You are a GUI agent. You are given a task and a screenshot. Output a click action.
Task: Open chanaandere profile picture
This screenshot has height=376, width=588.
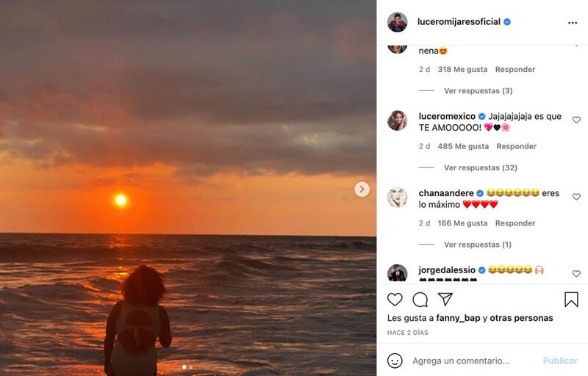click(398, 198)
